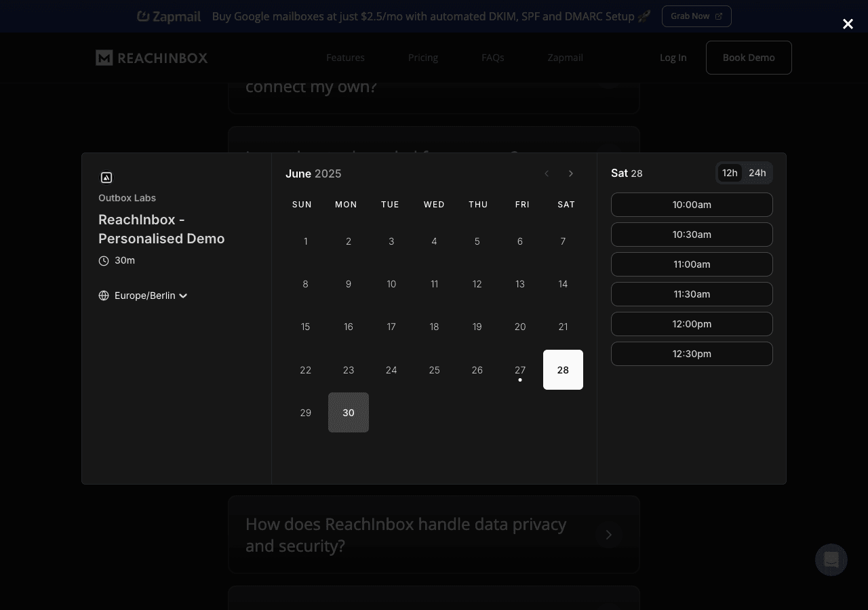The width and height of the screenshot is (868, 610).
Task: Click June 12 on the calendar
Action: click(477, 284)
